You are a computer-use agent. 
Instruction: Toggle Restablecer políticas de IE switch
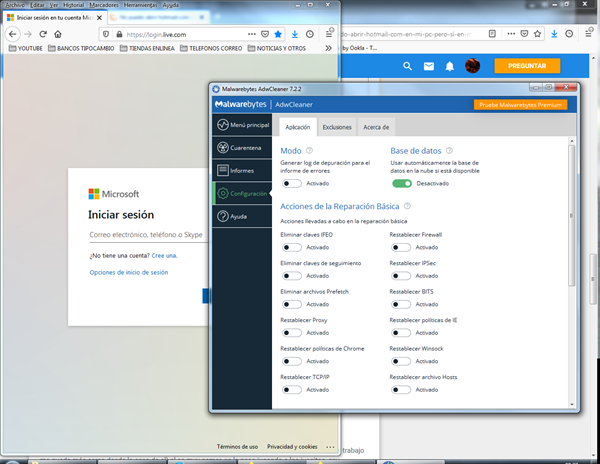tap(401, 333)
